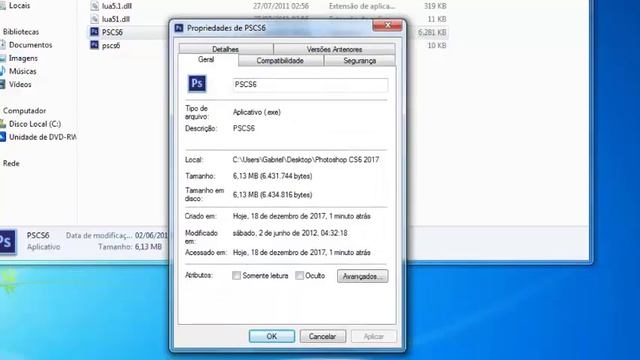Click the lua5.1.dll file icon
The height and width of the screenshot is (360, 640).
pos(94,6)
